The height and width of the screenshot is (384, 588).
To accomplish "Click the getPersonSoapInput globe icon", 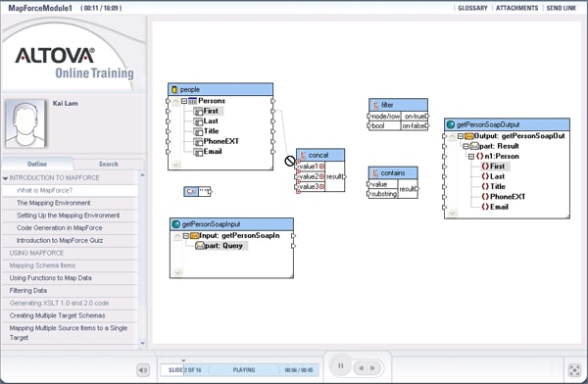I will click(x=175, y=224).
